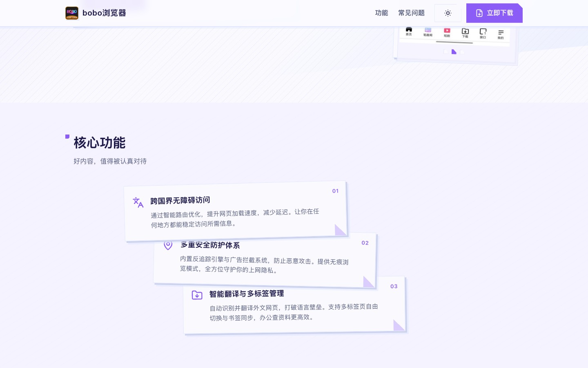Click the description starting 通过智能路由优化

[x=235, y=218]
